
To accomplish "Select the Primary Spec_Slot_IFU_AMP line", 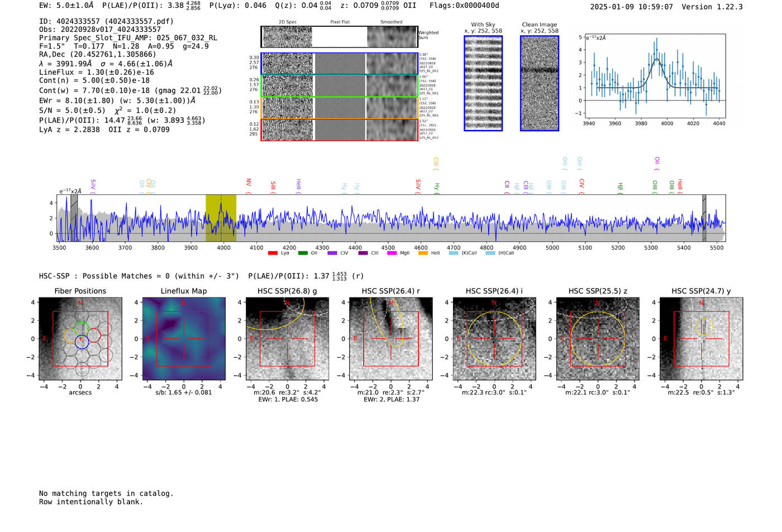I will 128,38.
